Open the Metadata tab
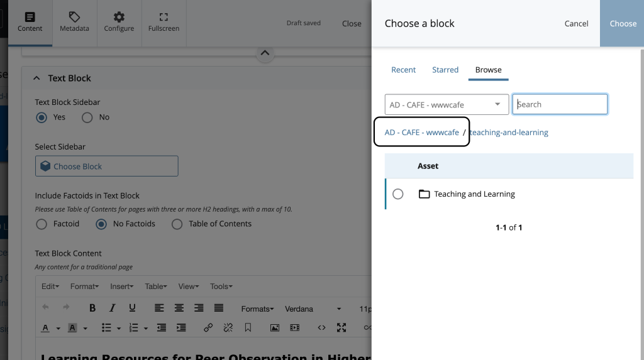The width and height of the screenshot is (644, 360). coord(74,23)
